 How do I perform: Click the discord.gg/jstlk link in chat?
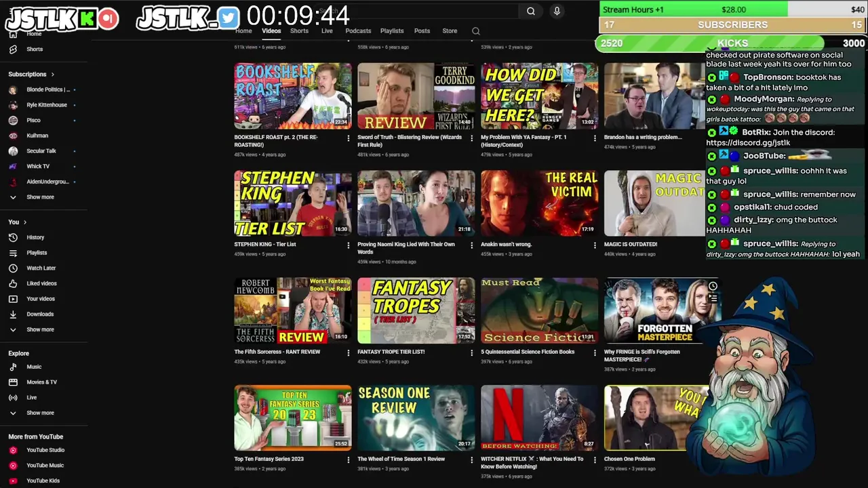tap(748, 143)
